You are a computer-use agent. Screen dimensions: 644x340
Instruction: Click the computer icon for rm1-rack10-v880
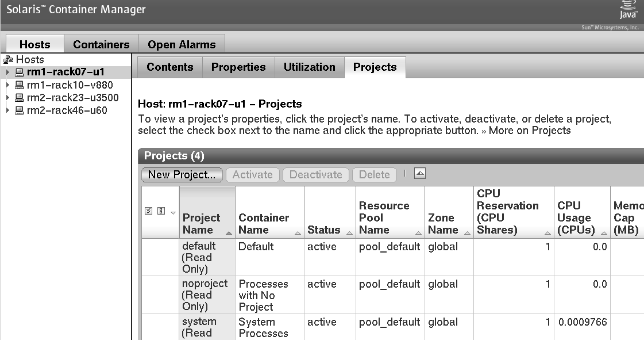tap(20, 85)
